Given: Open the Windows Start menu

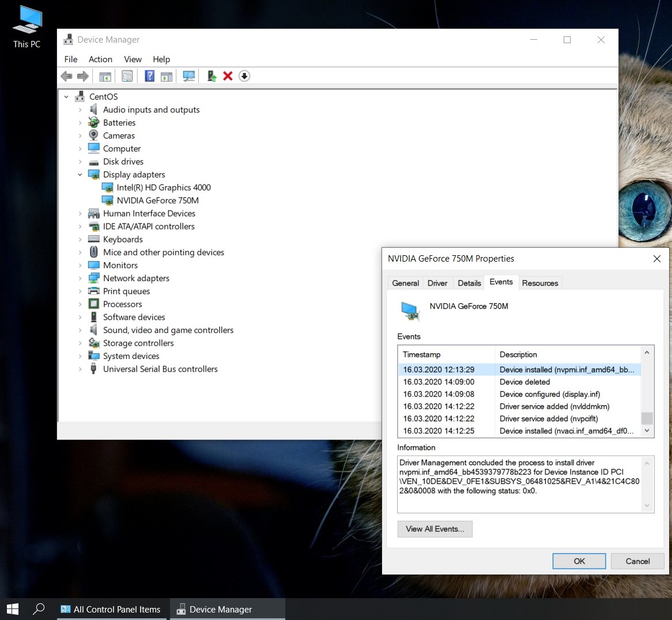Looking at the screenshot, I should pos(13,609).
